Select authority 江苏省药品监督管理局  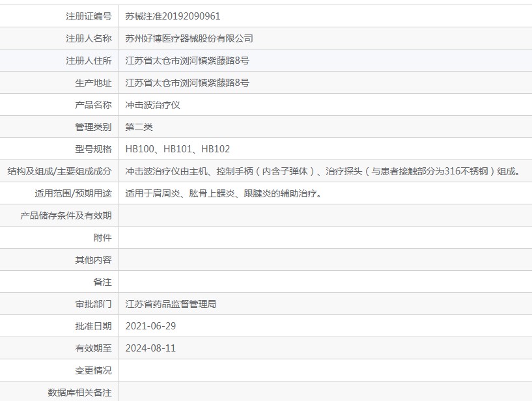point(171,304)
